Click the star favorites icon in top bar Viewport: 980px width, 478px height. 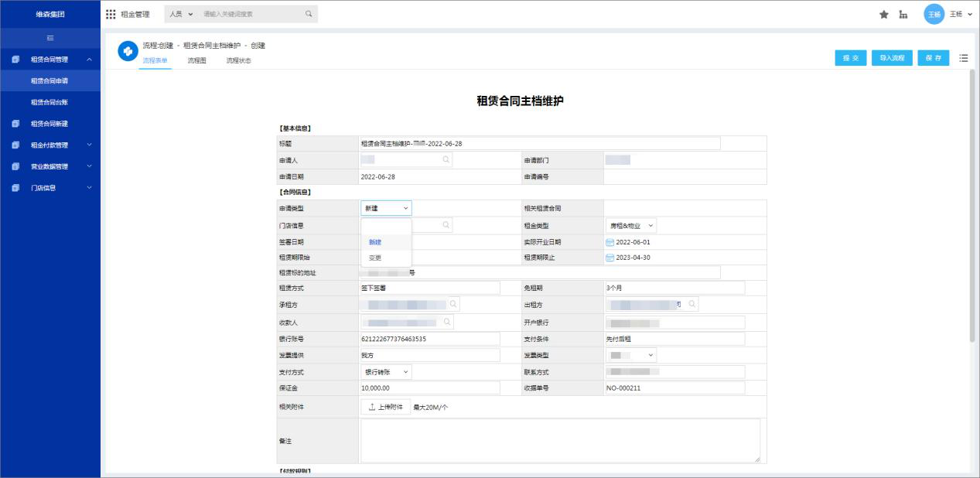coord(884,13)
